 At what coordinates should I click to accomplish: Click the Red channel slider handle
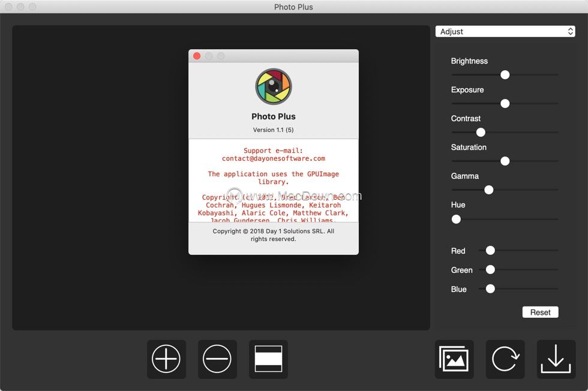[x=490, y=251]
